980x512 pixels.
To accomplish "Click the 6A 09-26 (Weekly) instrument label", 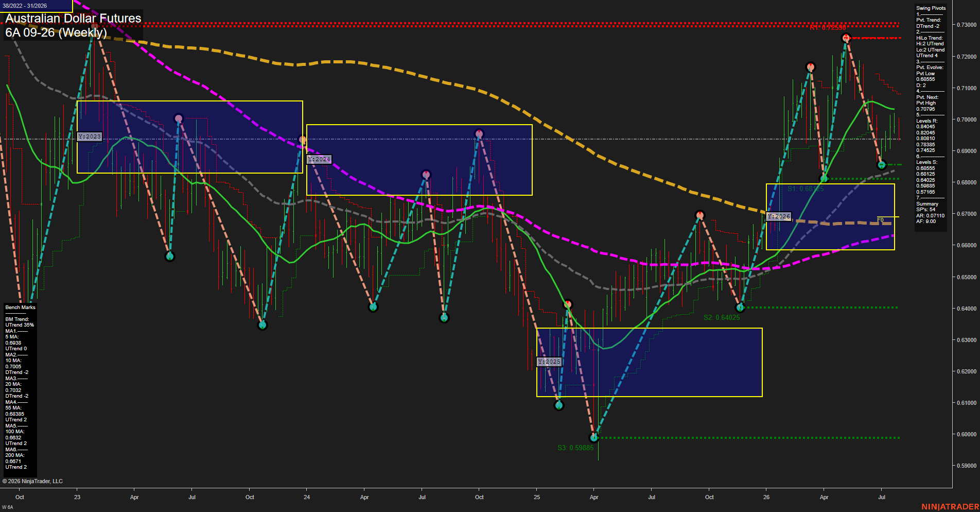I will (56, 33).
